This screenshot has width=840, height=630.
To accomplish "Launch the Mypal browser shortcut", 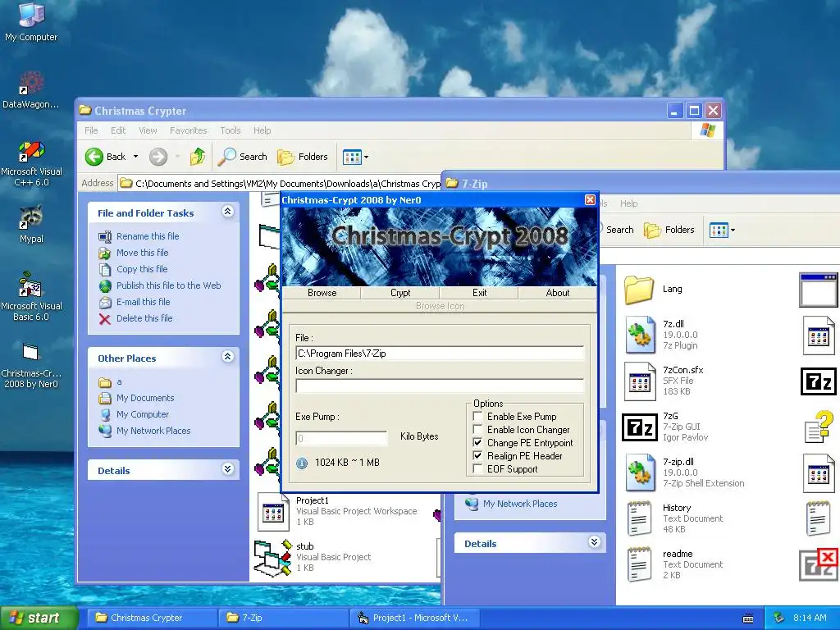I will [x=31, y=224].
